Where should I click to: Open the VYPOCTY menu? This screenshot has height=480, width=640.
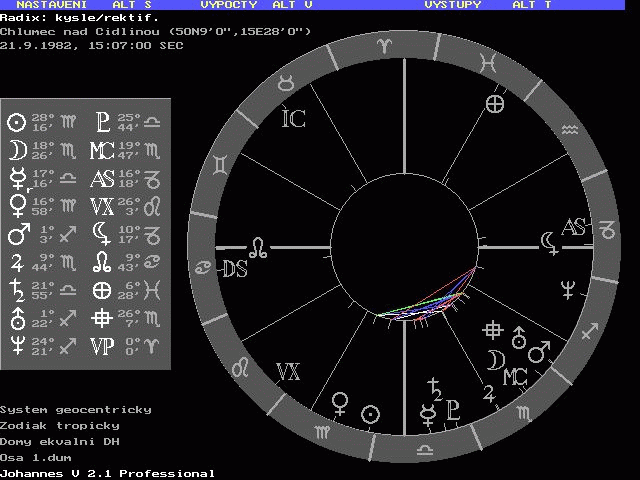pyautogui.click(x=229, y=5)
